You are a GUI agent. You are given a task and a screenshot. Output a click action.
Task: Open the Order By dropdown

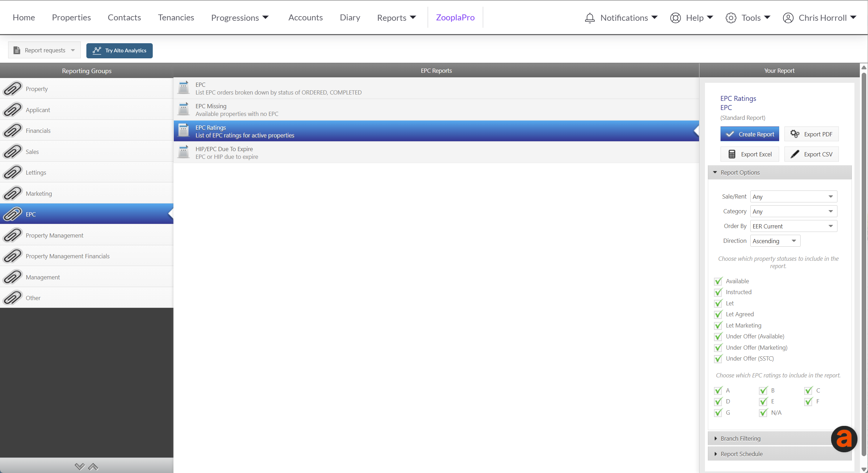(x=794, y=226)
